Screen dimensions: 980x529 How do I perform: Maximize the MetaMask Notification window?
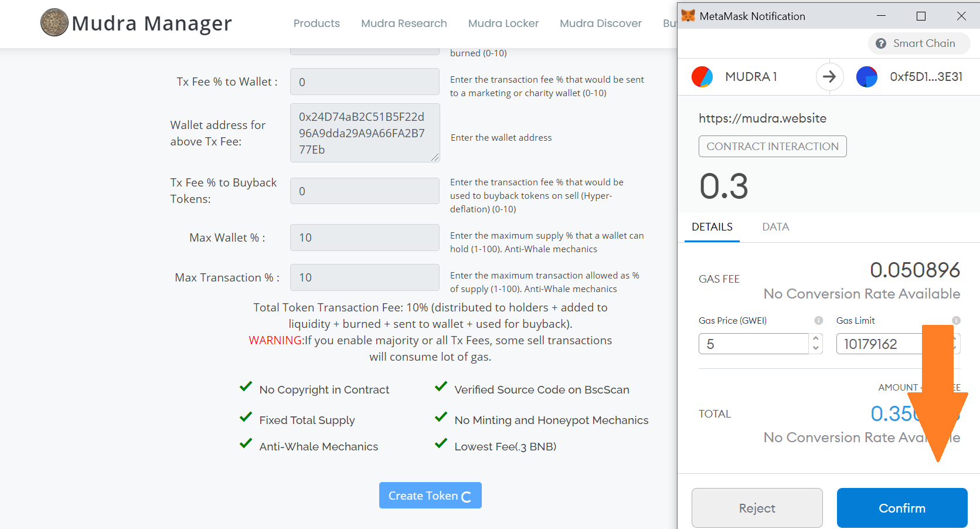coord(921,16)
